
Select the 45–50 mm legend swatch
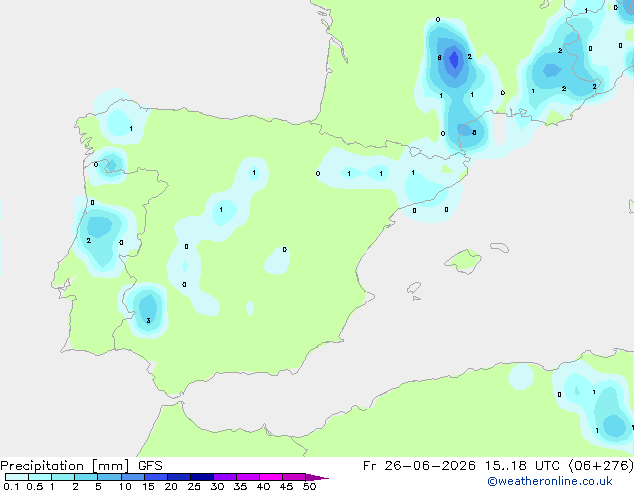[294, 477]
